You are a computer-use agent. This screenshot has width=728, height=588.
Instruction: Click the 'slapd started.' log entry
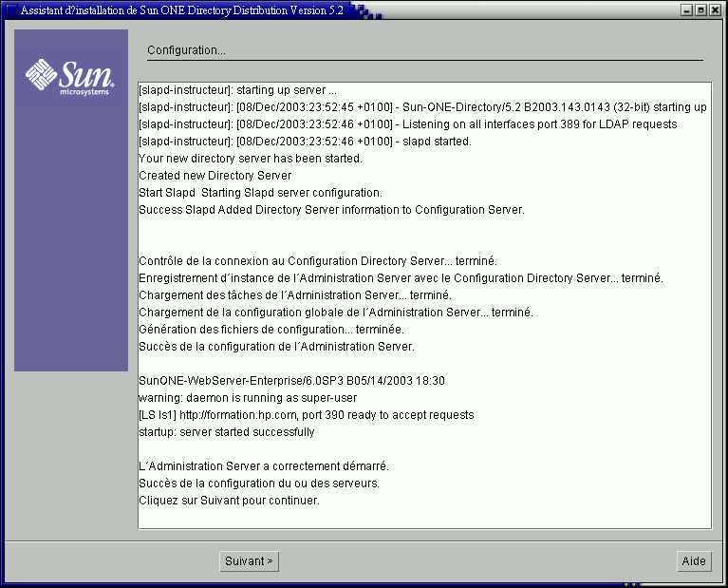point(305,141)
